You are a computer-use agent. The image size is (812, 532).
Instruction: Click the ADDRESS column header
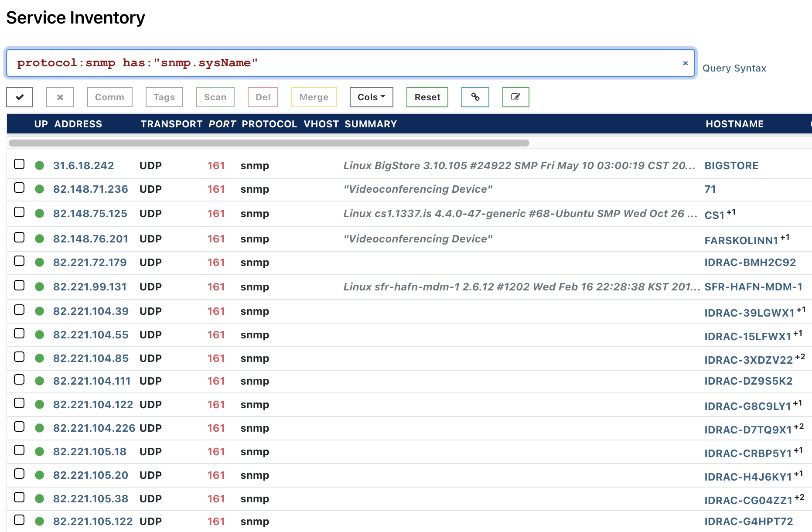78,124
